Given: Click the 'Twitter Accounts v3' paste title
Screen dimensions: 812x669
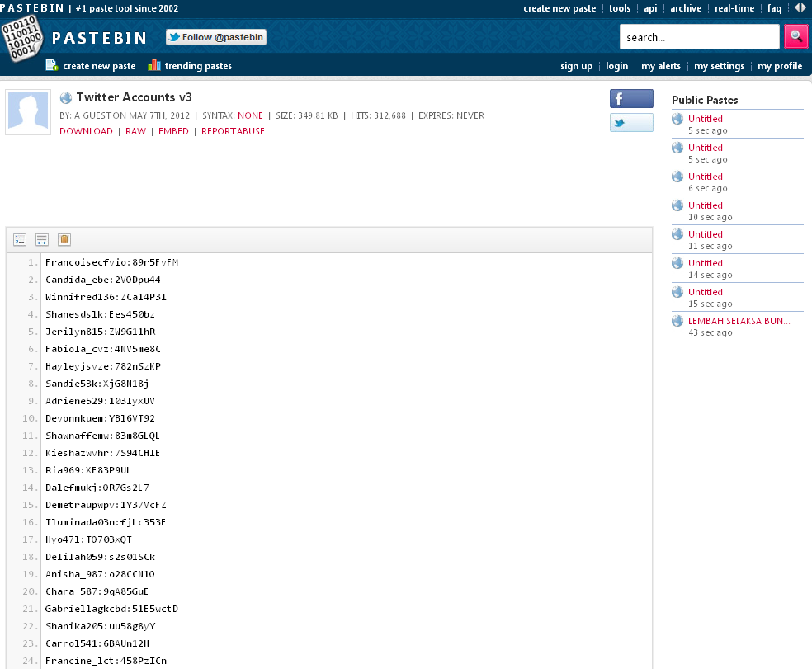Looking at the screenshot, I should [x=135, y=97].
